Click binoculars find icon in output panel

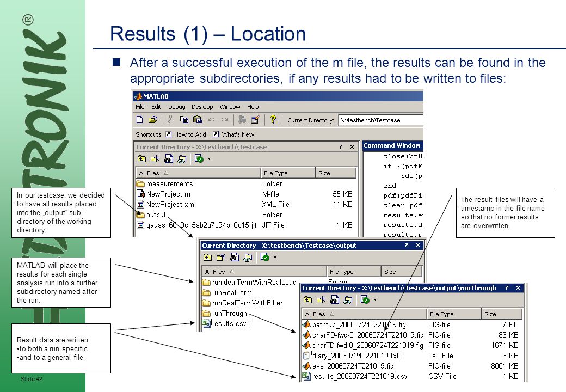pos(234,258)
